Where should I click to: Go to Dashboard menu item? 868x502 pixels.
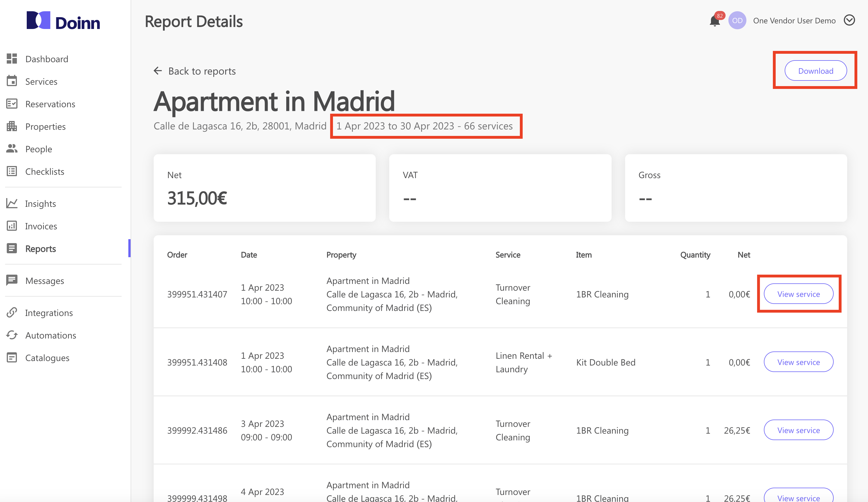pos(46,59)
